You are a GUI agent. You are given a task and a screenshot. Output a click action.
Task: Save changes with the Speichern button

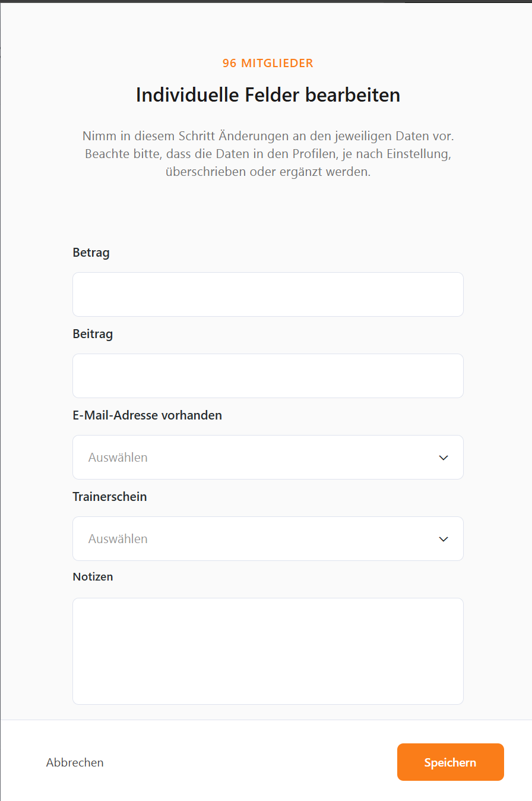(451, 762)
